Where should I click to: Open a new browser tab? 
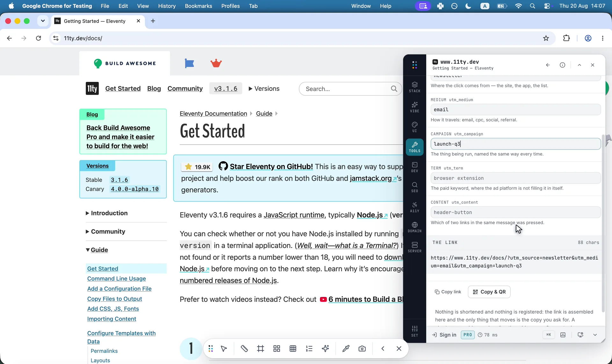pyautogui.click(x=153, y=21)
